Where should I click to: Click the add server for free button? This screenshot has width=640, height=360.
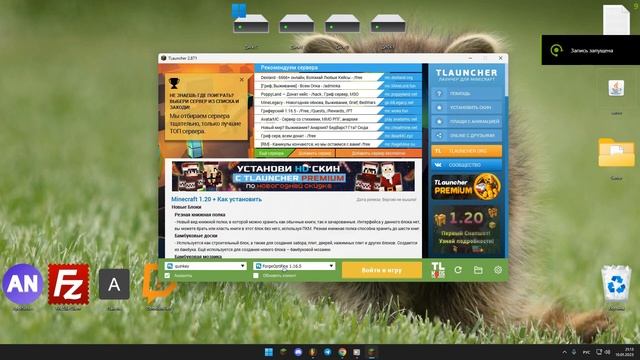pyautogui.click(x=378, y=153)
